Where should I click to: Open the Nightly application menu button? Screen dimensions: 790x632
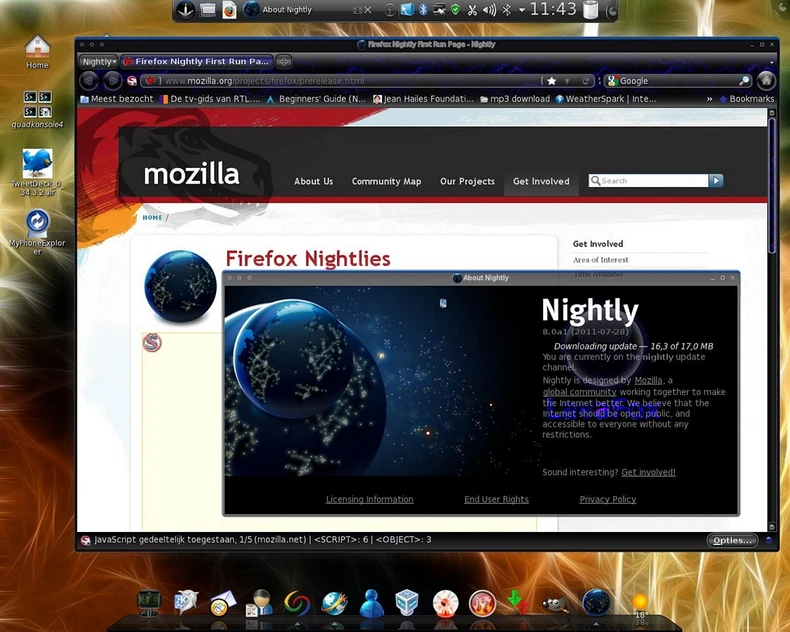[x=98, y=61]
